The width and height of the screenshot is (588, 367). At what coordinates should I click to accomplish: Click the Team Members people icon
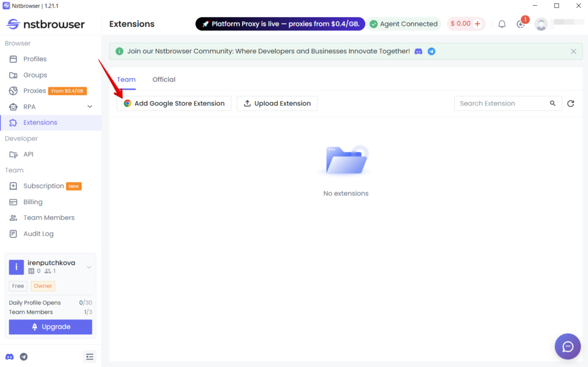point(13,218)
